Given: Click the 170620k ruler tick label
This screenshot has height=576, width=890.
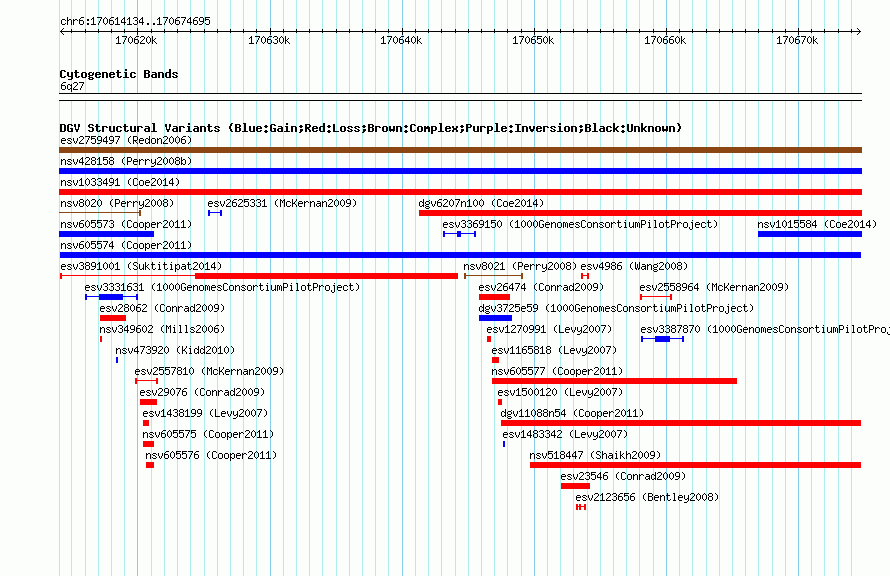Looking at the screenshot, I should point(136,40).
